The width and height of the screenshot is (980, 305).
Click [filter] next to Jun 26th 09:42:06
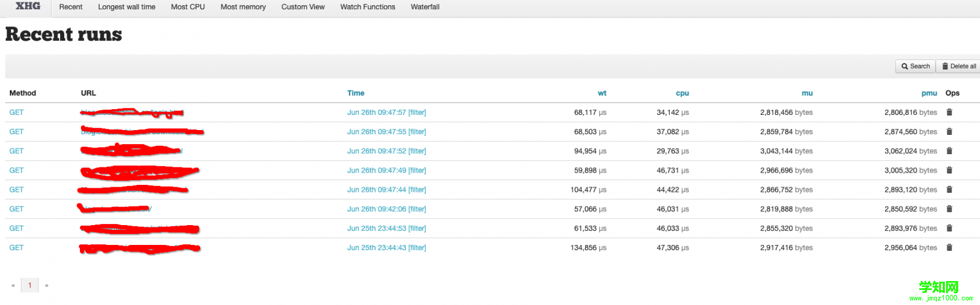[x=417, y=208]
